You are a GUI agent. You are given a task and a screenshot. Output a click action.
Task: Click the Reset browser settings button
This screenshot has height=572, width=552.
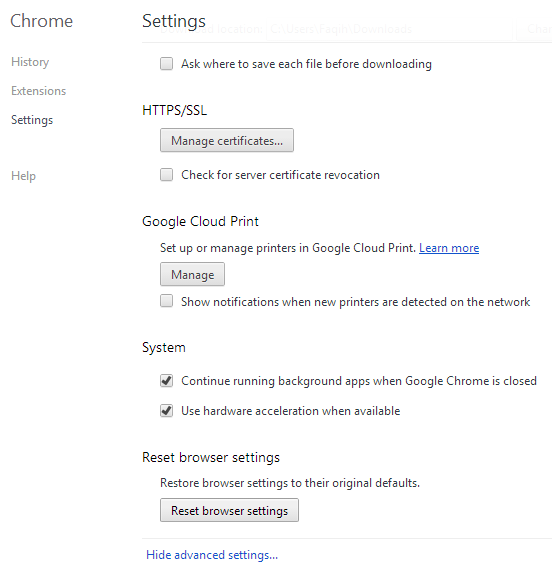(x=229, y=510)
